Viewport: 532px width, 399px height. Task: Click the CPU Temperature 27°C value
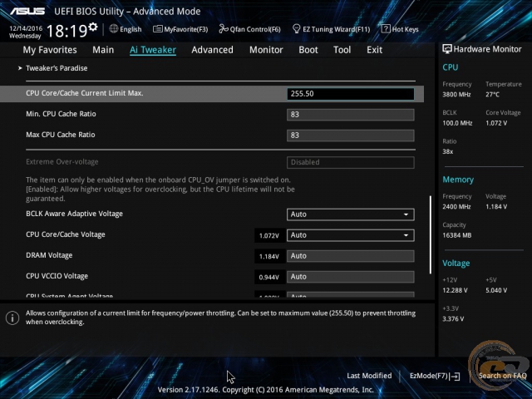pos(492,95)
